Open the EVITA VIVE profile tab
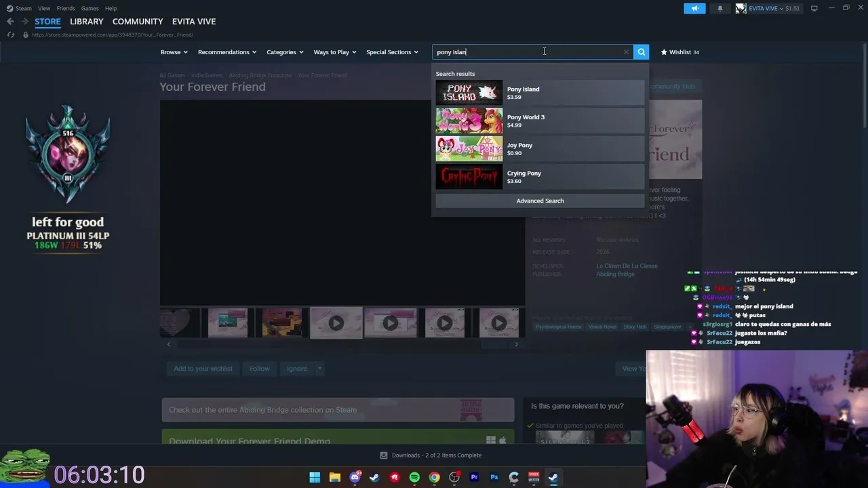Image resolution: width=868 pixels, height=488 pixels. point(194,22)
